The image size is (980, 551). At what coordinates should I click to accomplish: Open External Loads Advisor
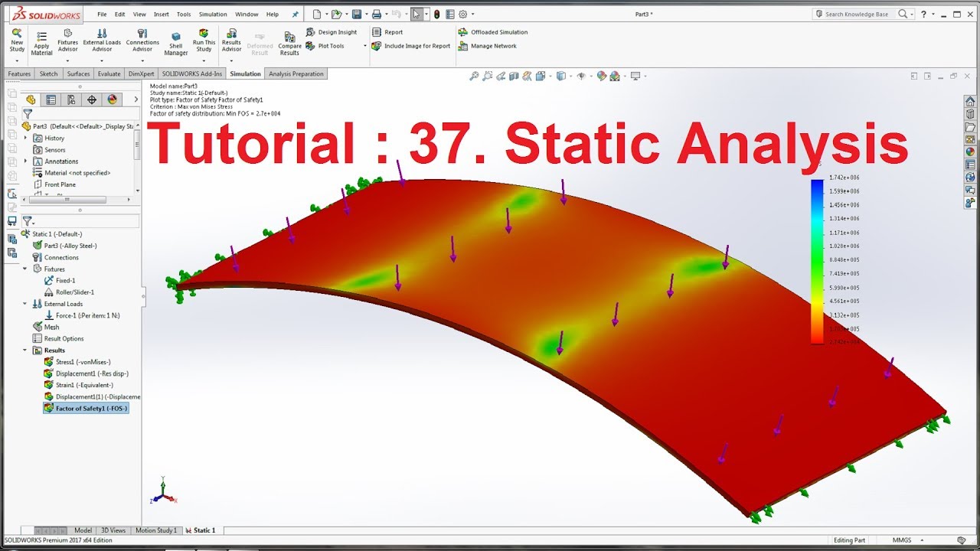pyautogui.click(x=102, y=41)
